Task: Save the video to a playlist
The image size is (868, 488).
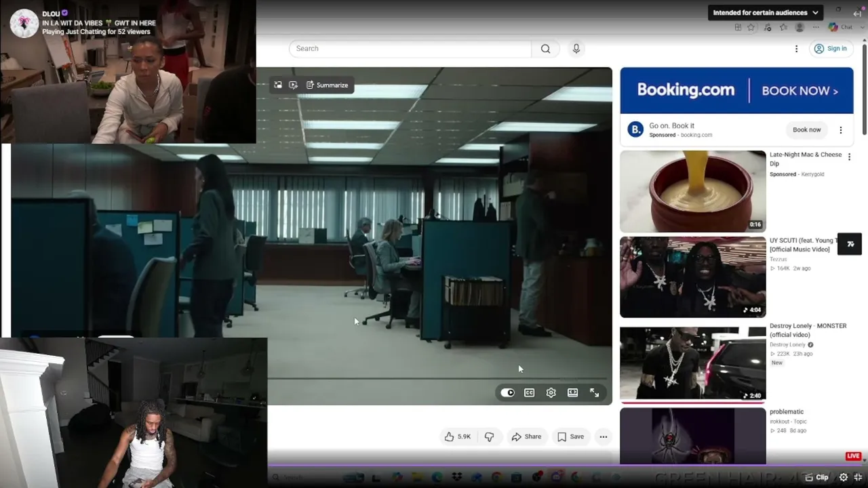Action: (x=570, y=436)
